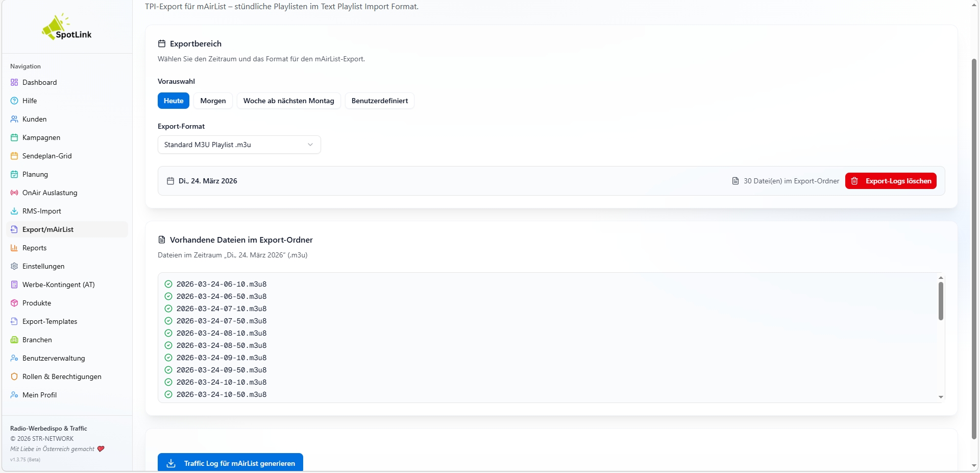The image size is (980, 473).
Task: Click the Reports bar chart icon
Action: point(14,248)
